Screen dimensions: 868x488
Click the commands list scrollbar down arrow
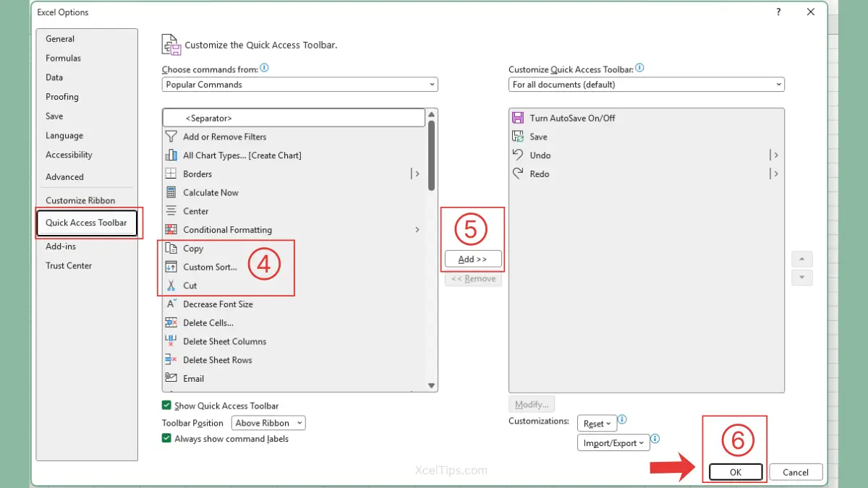click(432, 386)
